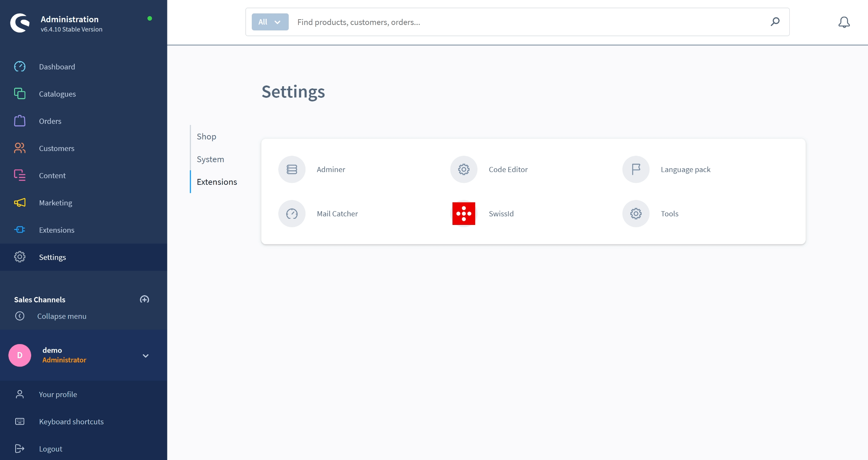The image size is (868, 460).
Task: Click the green status indicator dot
Action: pos(150,18)
